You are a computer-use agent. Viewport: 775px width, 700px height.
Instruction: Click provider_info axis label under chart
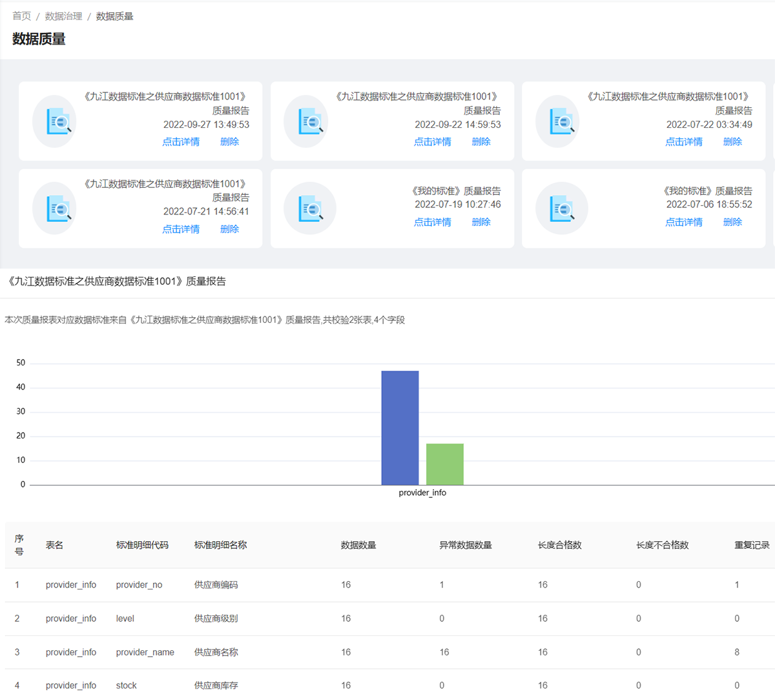(422, 493)
